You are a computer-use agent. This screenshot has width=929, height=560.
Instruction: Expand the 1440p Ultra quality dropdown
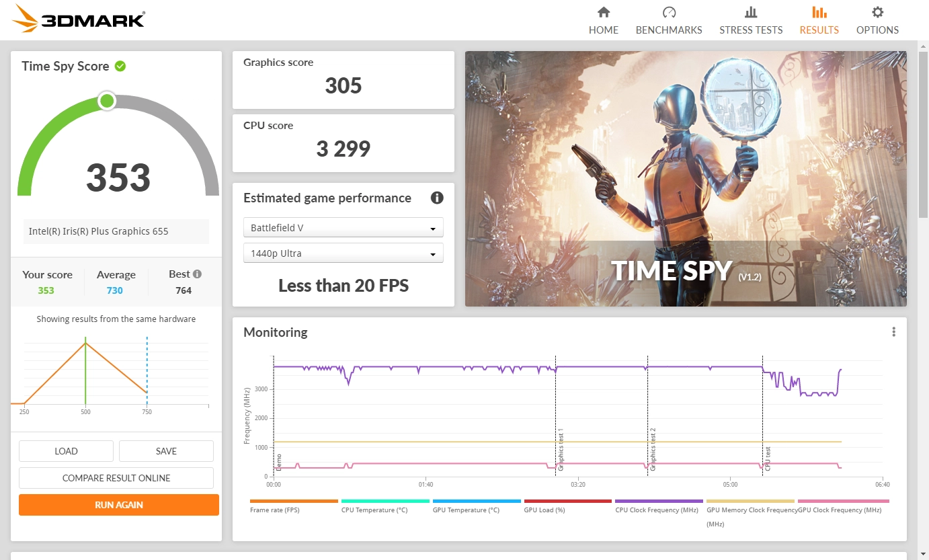(343, 253)
